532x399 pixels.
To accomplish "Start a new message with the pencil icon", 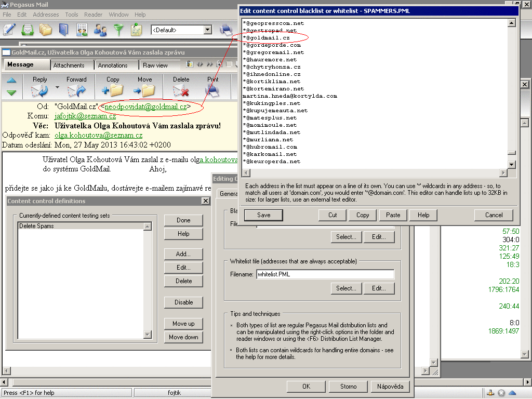I will 9,30.
